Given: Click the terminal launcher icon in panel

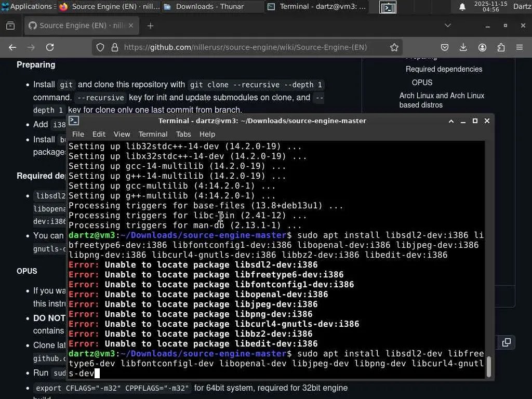Looking at the screenshot, I should coord(388,7).
